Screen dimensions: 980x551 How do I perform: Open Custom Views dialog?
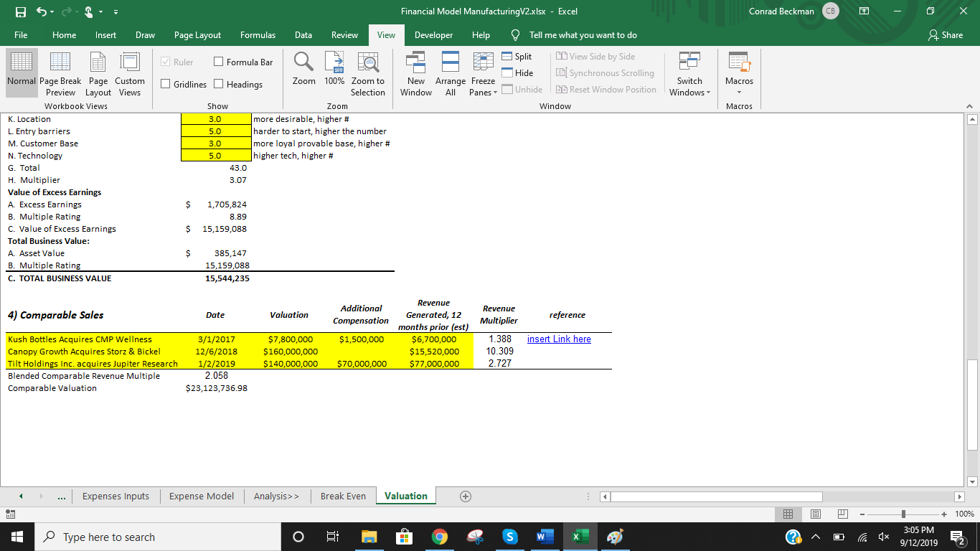coord(130,73)
